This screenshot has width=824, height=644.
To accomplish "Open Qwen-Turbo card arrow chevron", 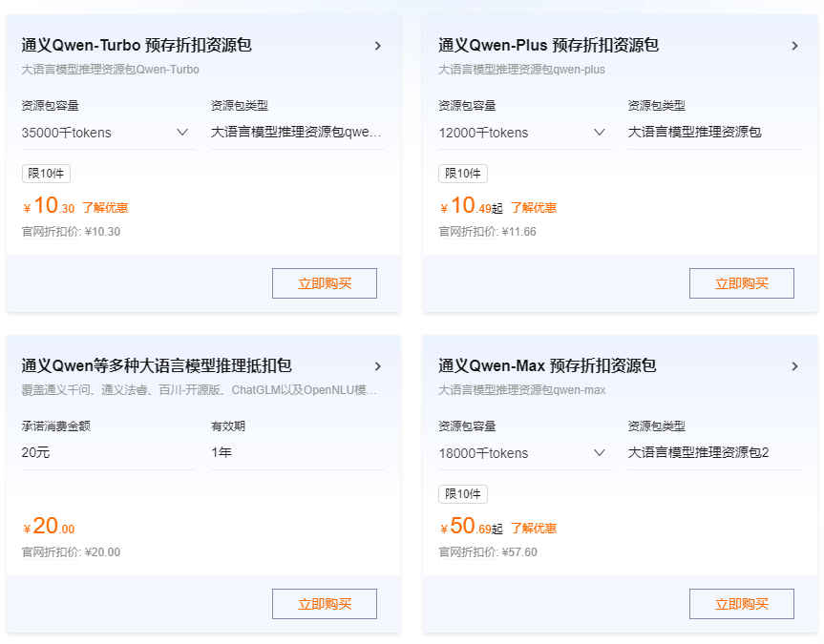I will click(x=378, y=46).
